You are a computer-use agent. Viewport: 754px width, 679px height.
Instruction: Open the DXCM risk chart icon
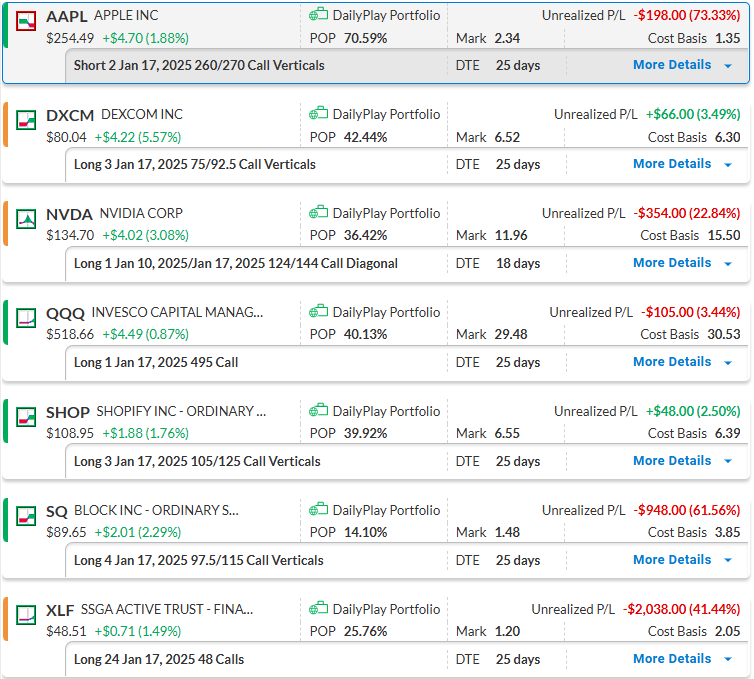pos(26,120)
